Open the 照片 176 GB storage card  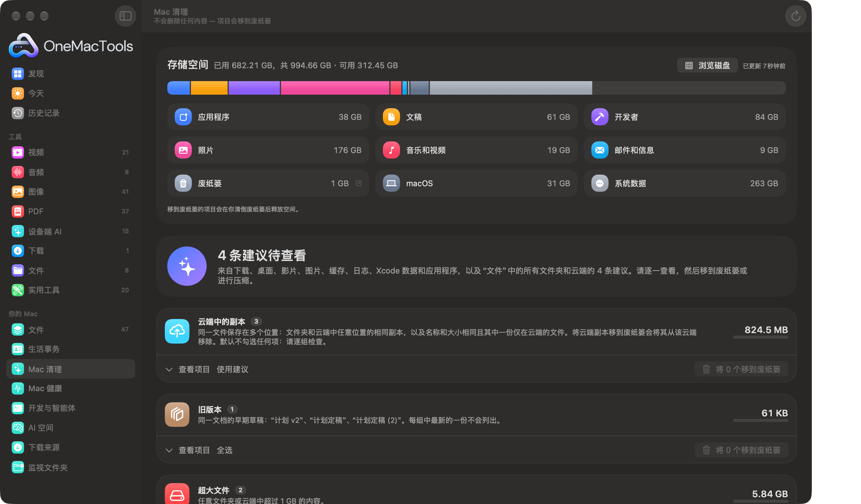pos(268,150)
